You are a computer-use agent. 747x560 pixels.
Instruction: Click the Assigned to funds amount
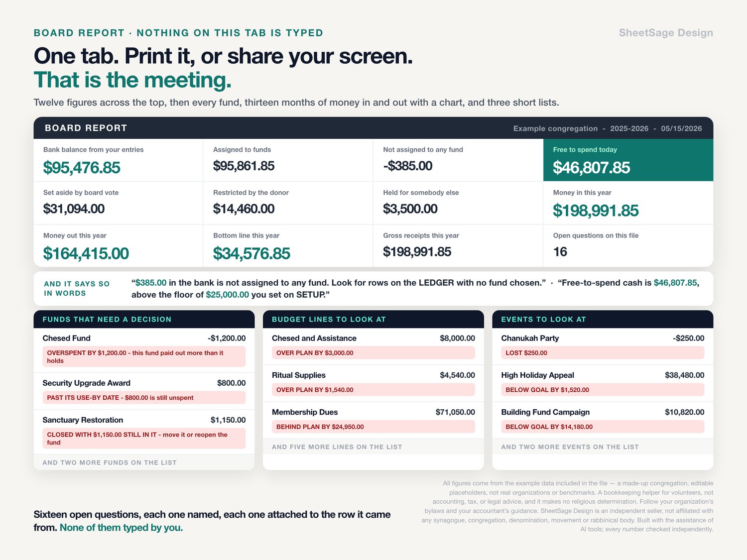[x=244, y=166]
